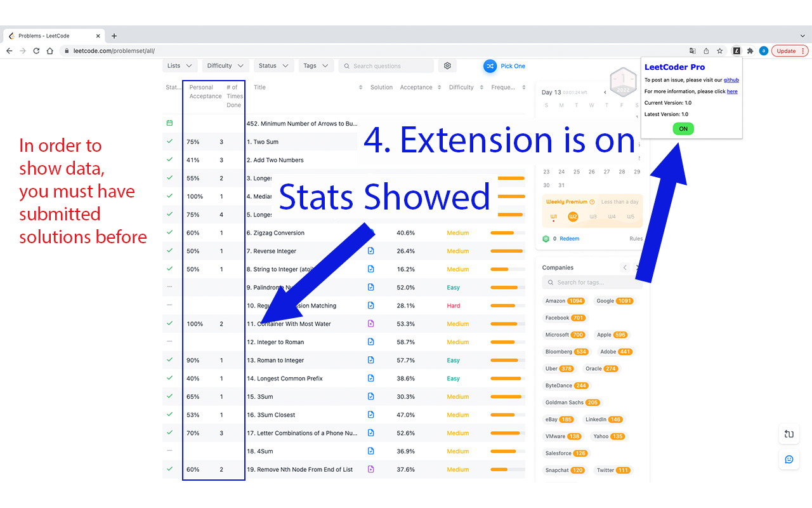This screenshot has height=508, width=812.
Task: Click frequency bar for 19. Remove Nth Node
Action: (507, 469)
